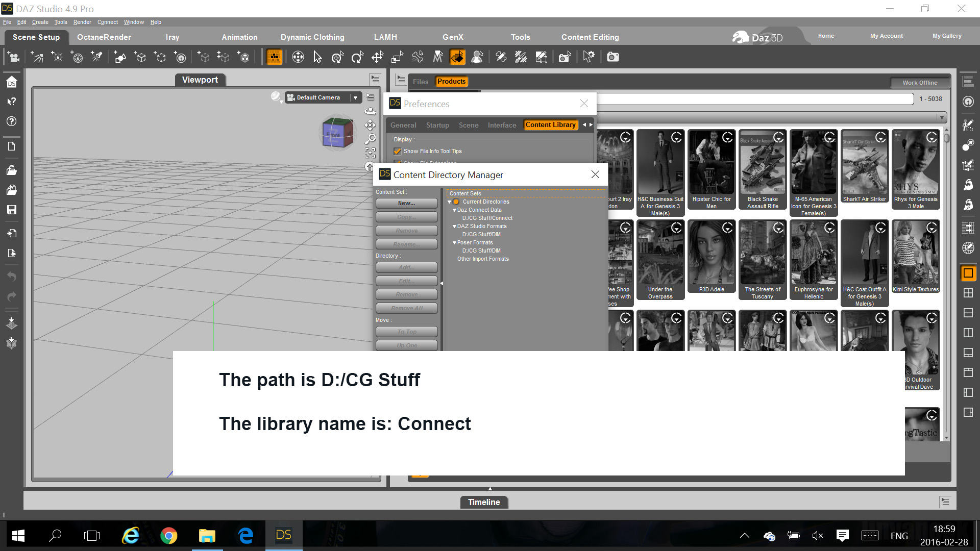Collapse the Daz Connect Data tree node

point(454,210)
